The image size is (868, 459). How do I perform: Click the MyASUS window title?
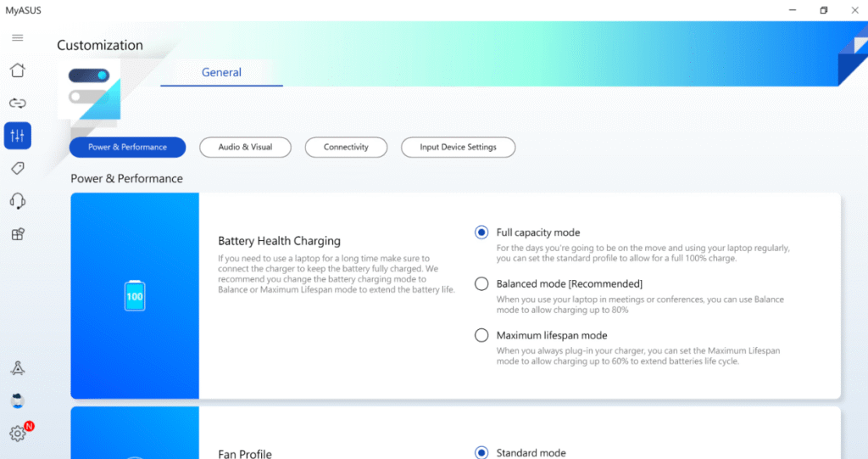point(23,10)
